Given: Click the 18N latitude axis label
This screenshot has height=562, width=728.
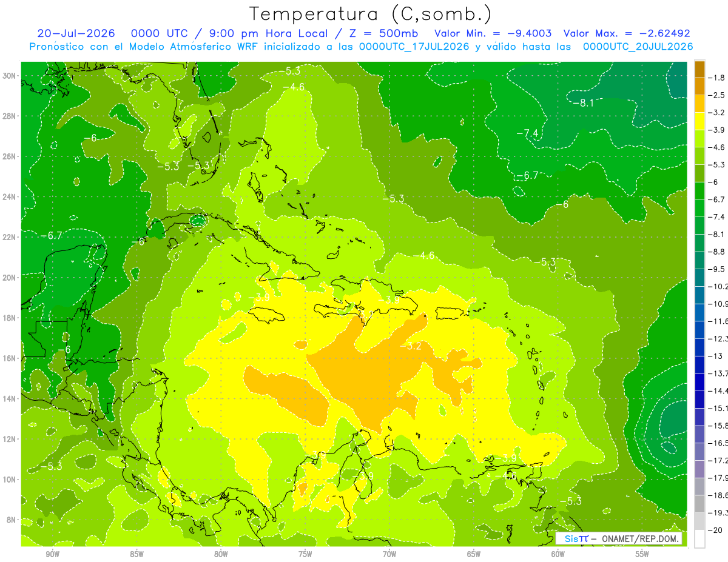Looking at the screenshot, I should pos(10,318).
